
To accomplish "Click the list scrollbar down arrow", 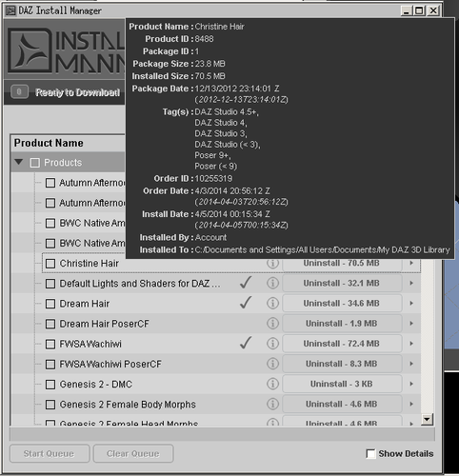I will (427, 420).
